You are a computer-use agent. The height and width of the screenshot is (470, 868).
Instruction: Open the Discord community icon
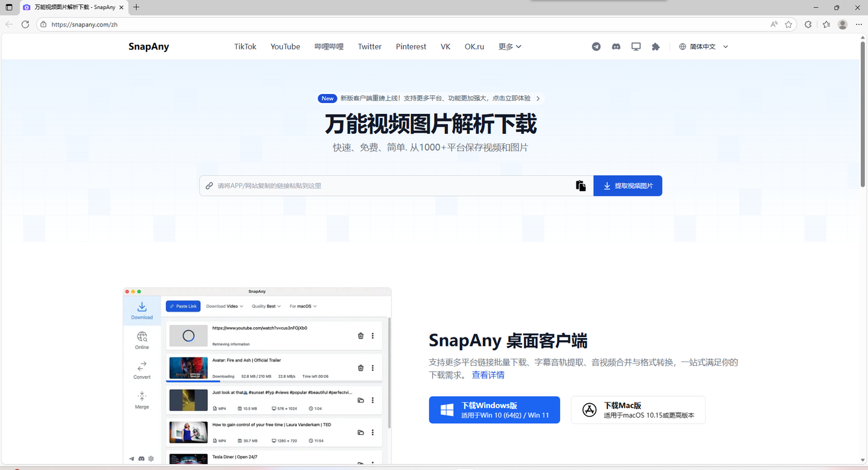pyautogui.click(x=616, y=46)
